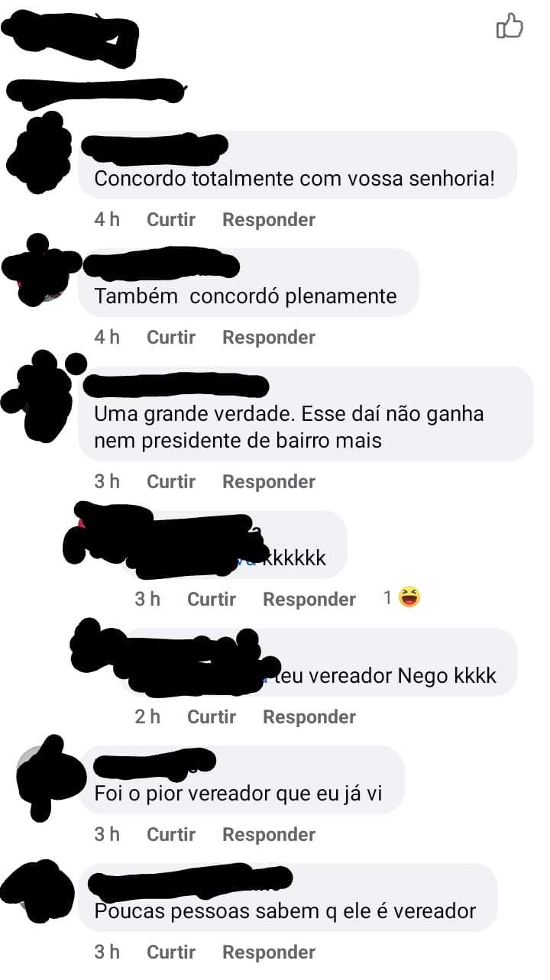Click Curtir under the 'kkkkkk' reply
The width and height of the screenshot is (550, 980).
[x=212, y=600]
